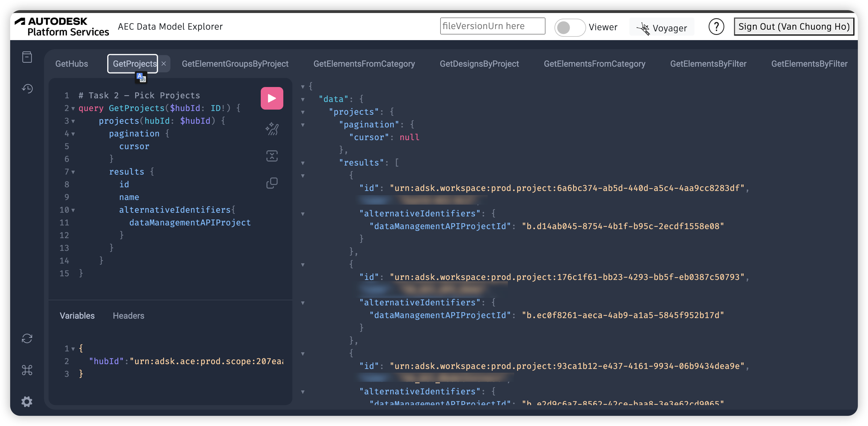This screenshot has height=426, width=868.
Task: Fold the alternativeIdentifiers field at line 10
Action: pyautogui.click(x=73, y=210)
